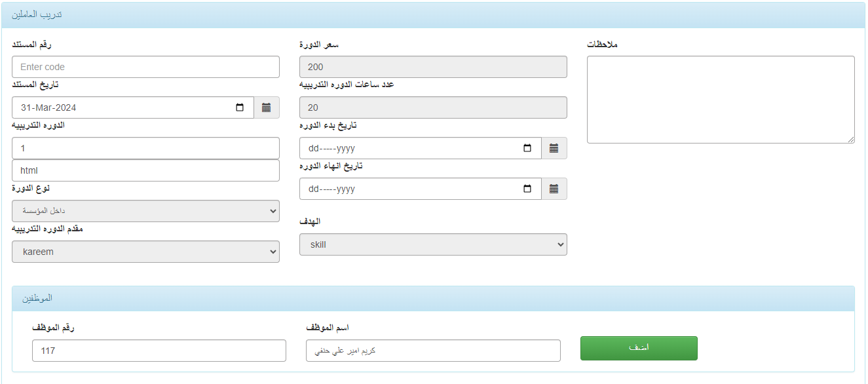Open the course provider dropdown showing kareem
The height and width of the screenshot is (384, 868).
coord(145,252)
